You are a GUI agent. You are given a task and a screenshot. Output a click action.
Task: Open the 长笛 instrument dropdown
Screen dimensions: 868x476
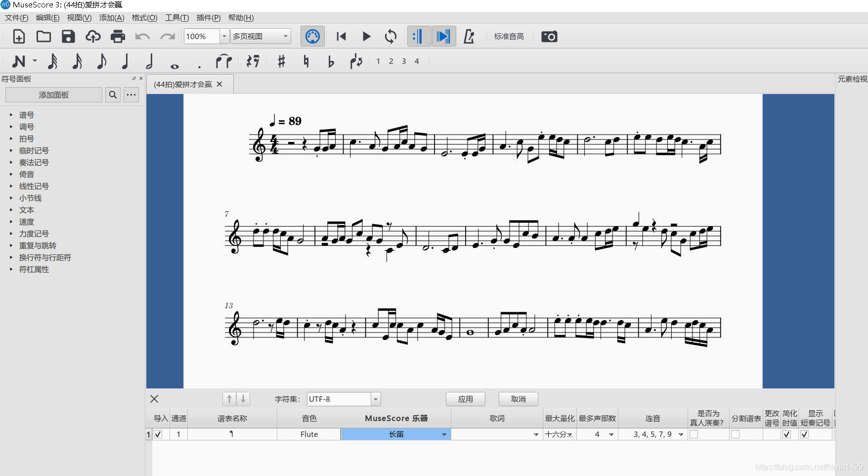pyautogui.click(x=444, y=434)
